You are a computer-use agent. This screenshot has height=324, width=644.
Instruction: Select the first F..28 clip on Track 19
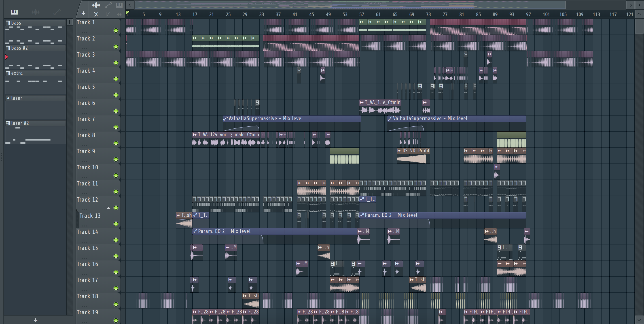[x=201, y=317]
